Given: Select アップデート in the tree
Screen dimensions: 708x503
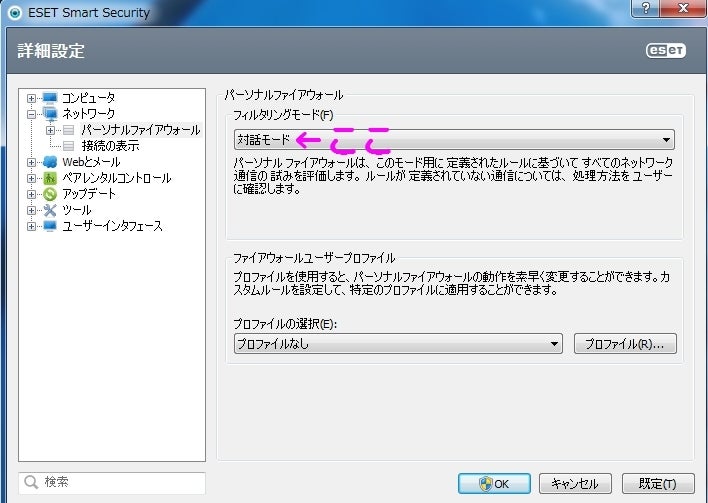Looking at the screenshot, I should pyautogui.click(x=89, y=194).
